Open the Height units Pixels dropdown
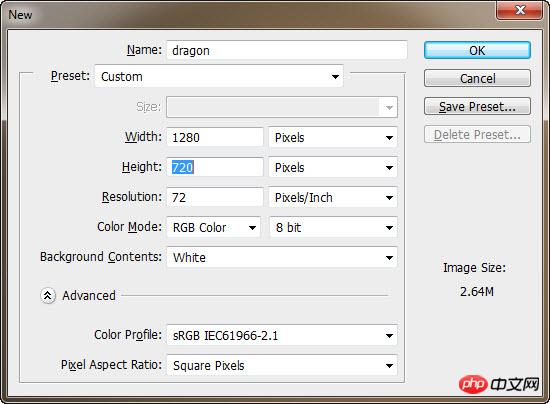Image resolution: width=550 pixels, height=404 pixels. pyautogui.click(x=333, y=168)
